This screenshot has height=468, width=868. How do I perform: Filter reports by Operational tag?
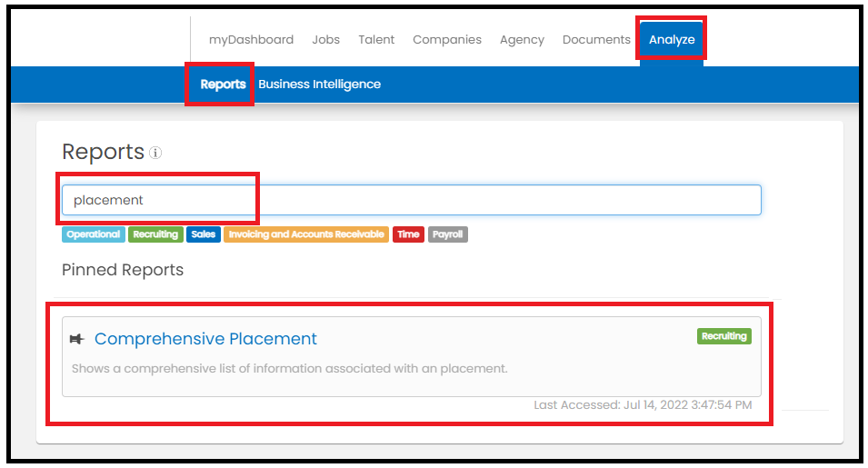pos(94,234)
